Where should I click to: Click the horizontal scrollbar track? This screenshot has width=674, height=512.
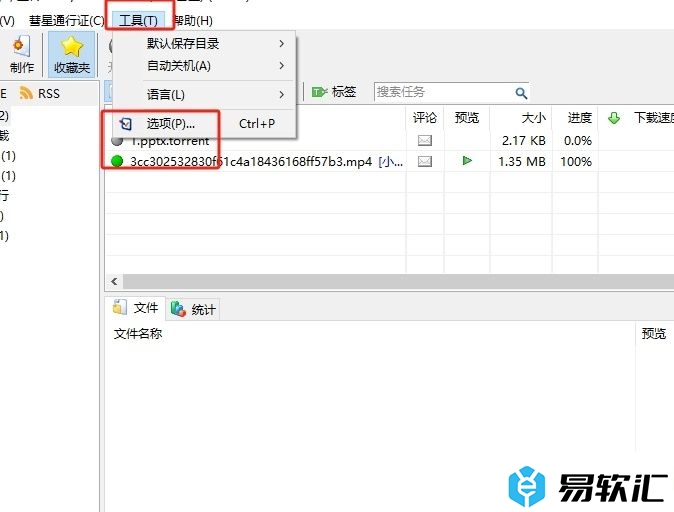click(x=398, y=282)
